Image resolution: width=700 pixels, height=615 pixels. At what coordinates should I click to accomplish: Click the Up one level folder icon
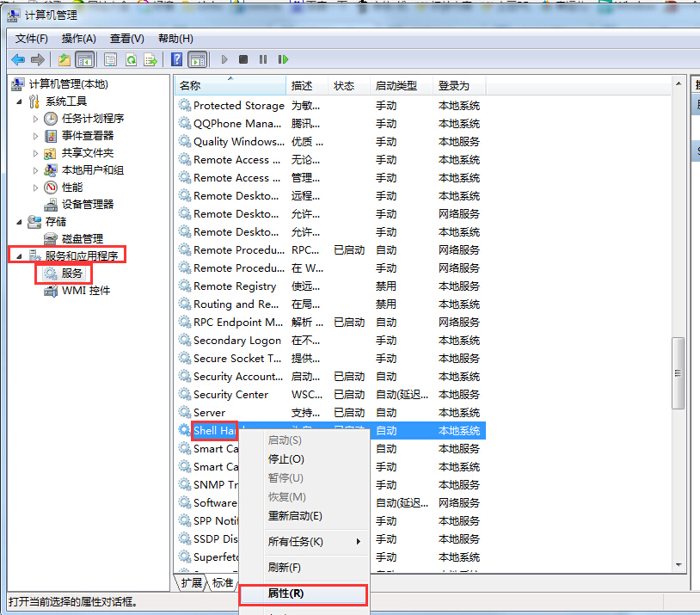click(x=64, y=59)
